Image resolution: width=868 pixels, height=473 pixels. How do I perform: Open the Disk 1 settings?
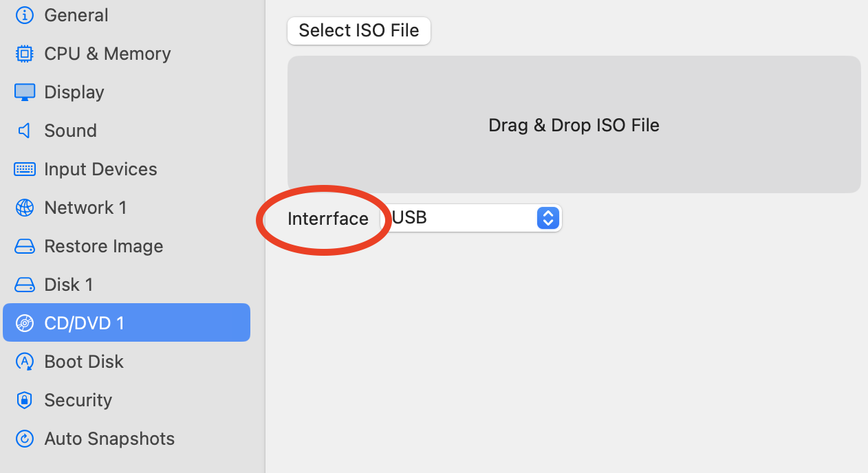pos(68,285)
